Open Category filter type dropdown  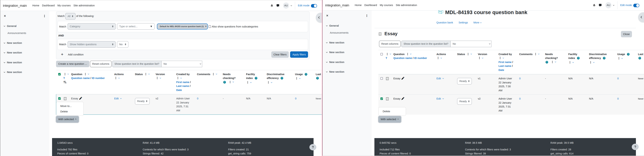point(92,27)
